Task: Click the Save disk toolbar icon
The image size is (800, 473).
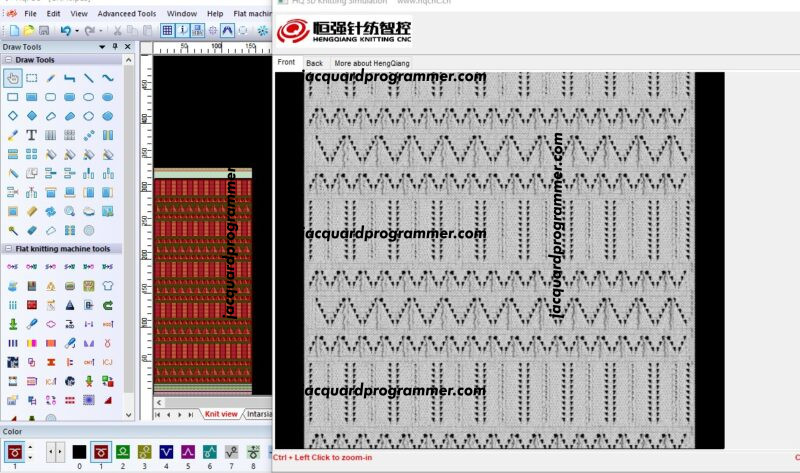Action: [44, 31]
